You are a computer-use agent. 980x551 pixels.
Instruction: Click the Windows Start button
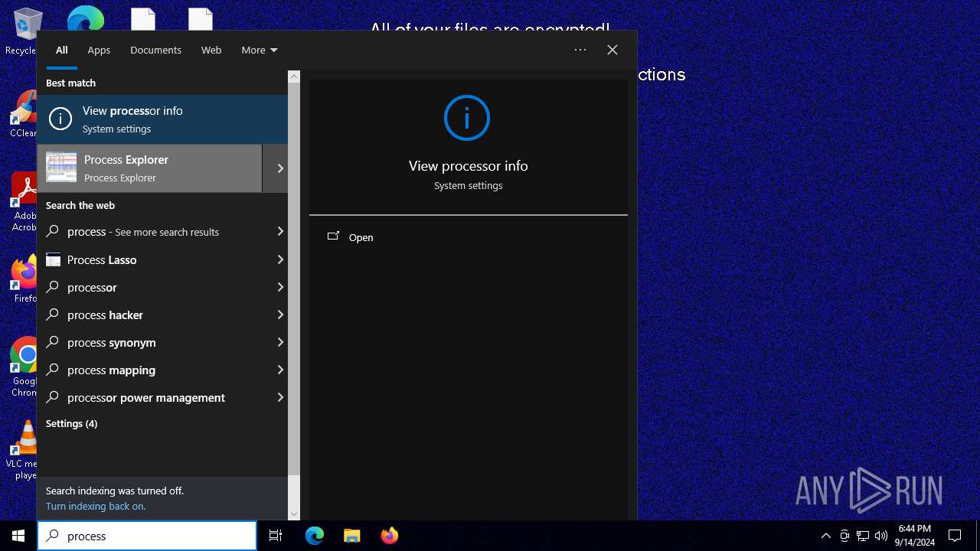18,536
